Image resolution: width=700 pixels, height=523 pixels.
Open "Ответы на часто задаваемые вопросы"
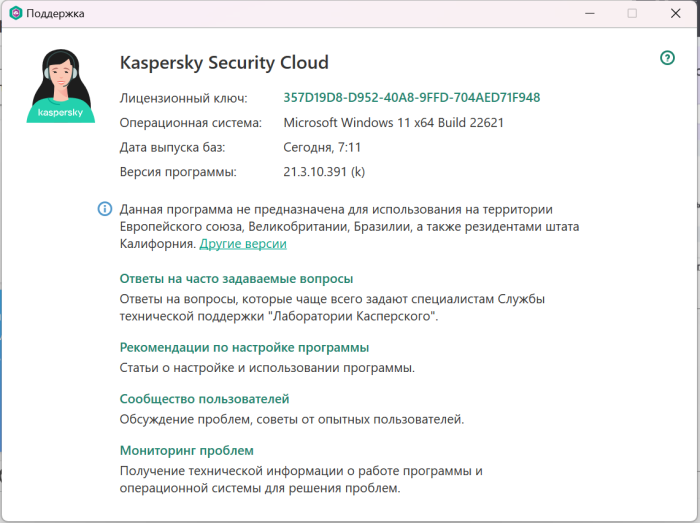[236, 278]
